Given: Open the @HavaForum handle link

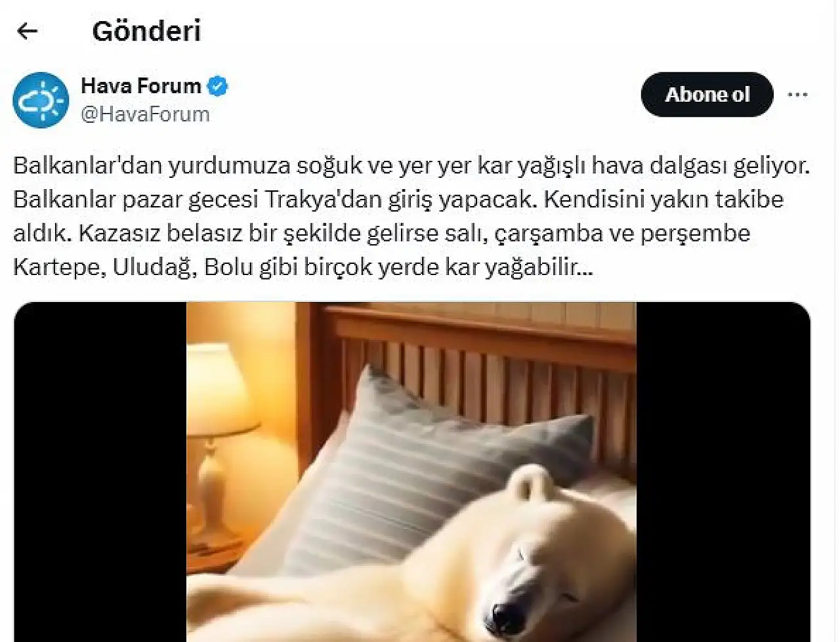Looking at the screenshot, I should tap(145, 114).
